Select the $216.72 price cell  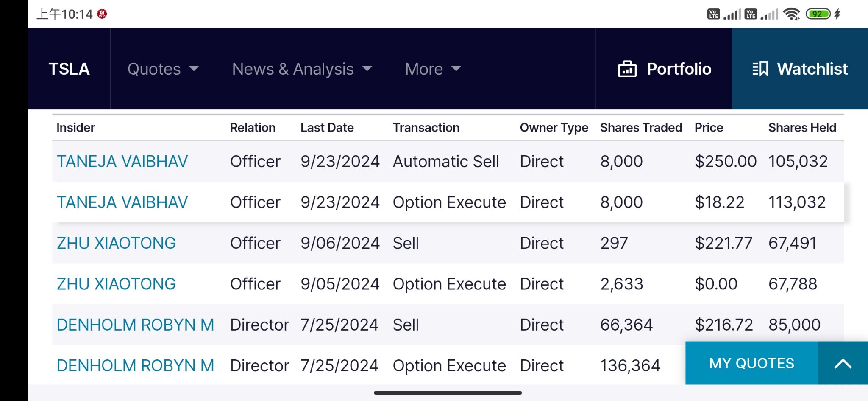point(724,325)
